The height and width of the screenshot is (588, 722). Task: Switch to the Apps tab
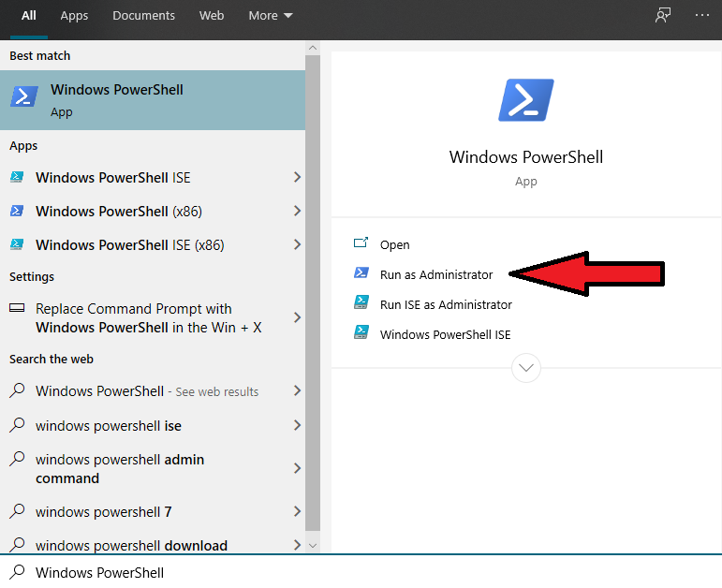[x=74, y=16]
